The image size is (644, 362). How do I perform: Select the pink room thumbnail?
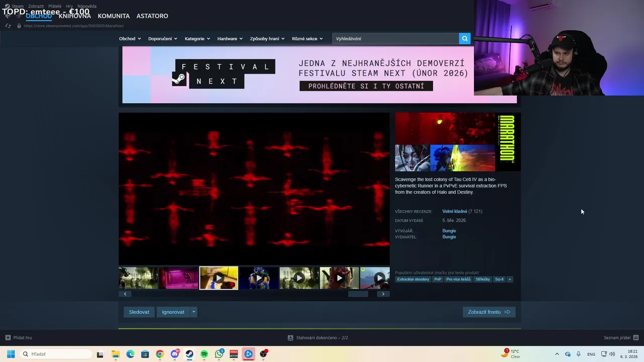tap(179, 278)
